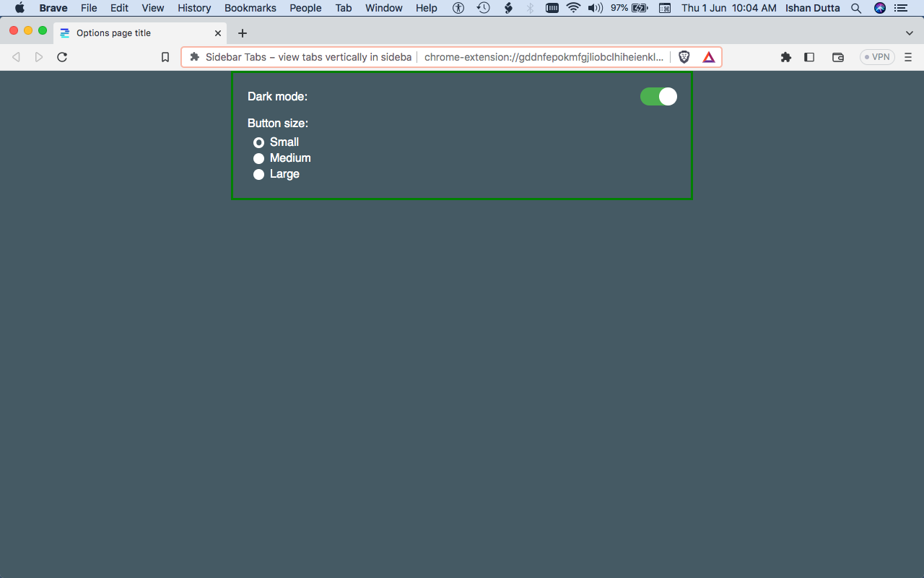Image resolution: width=924 pixels, height=578 pixels.
Task: Reload the options page
Action: click(x=62, y=56)
